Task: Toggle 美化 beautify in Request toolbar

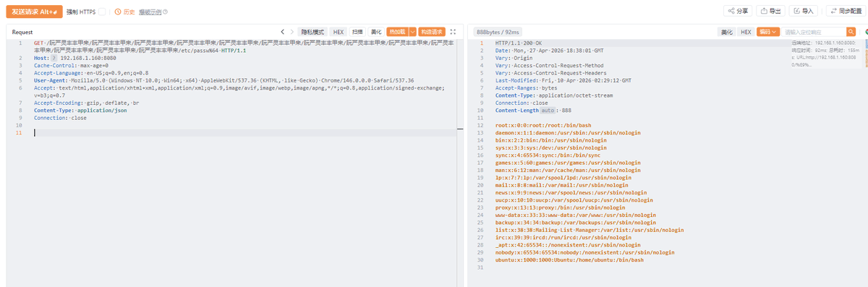Action: (376, 32)
